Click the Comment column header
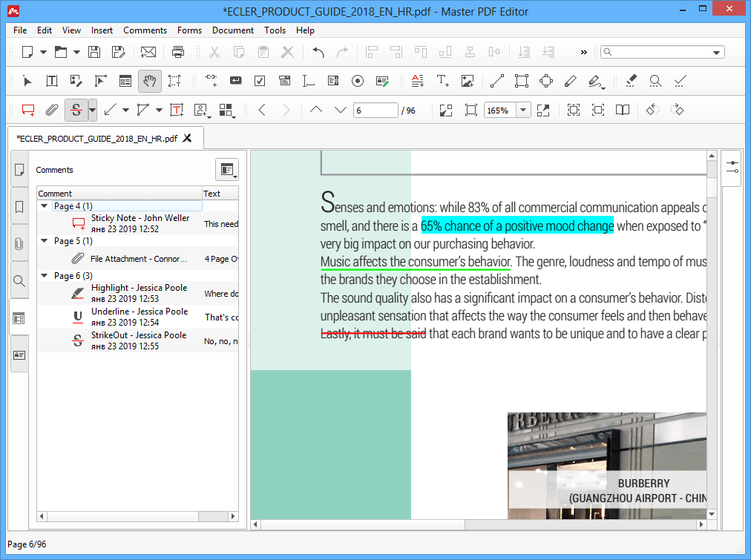Image resolution: width=751 pixels, height=560 pixels. pos(119,194)
